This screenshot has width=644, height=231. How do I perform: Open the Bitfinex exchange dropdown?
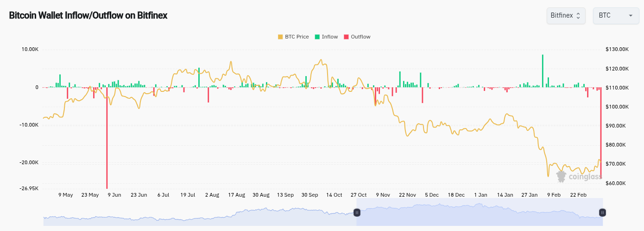point(565,16)
